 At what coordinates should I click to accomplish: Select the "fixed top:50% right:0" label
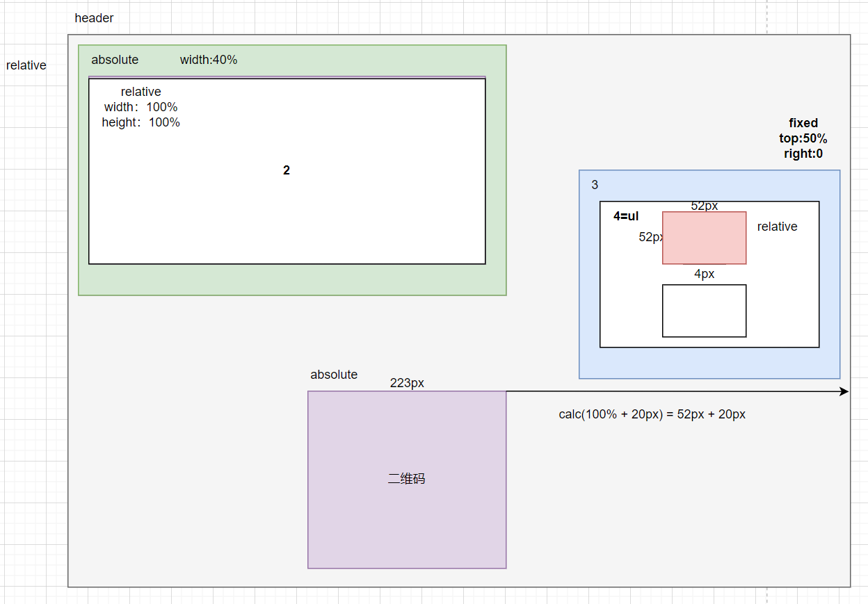point(803,138)
